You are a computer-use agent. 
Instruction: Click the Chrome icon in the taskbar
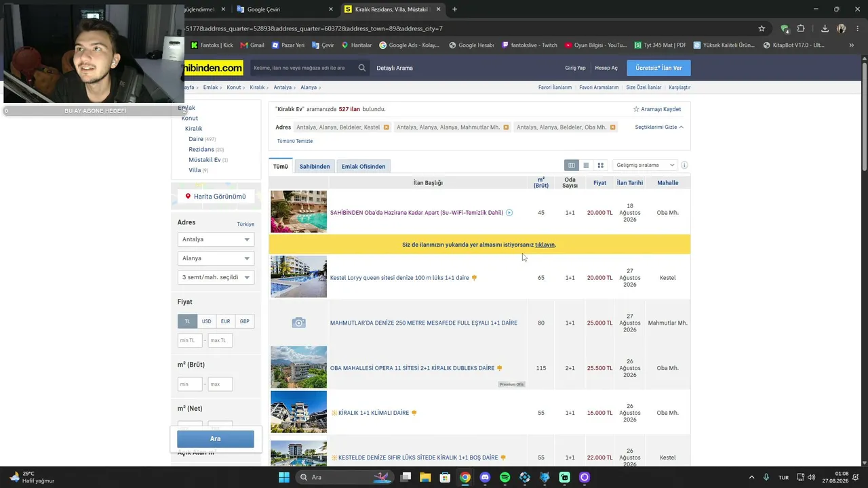[465, 477]
